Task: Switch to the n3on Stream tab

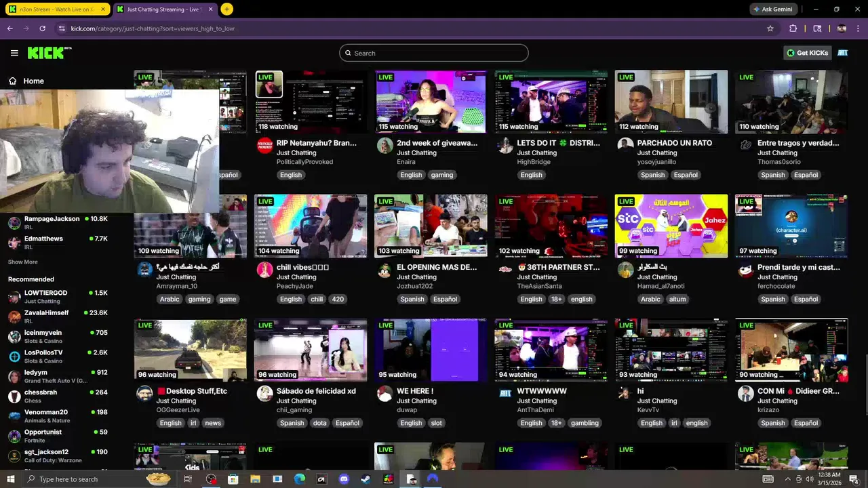Action: pos(57,9)
